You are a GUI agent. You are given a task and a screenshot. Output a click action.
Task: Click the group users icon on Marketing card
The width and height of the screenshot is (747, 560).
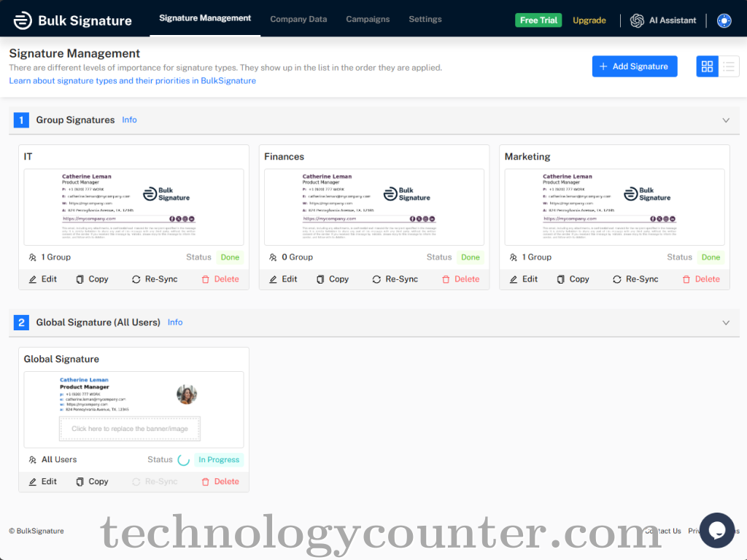click(x=514, y=257)
